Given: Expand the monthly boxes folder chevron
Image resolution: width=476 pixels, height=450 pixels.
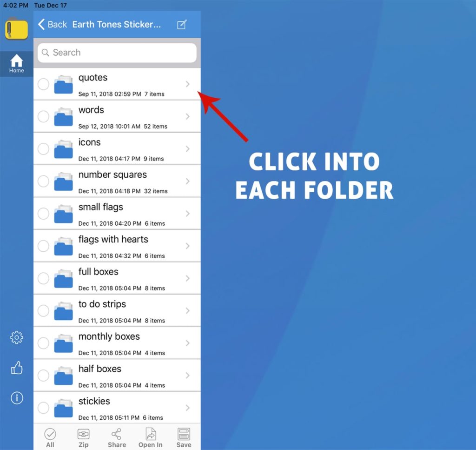Looking at the screenshot, I should coord(188,343).
